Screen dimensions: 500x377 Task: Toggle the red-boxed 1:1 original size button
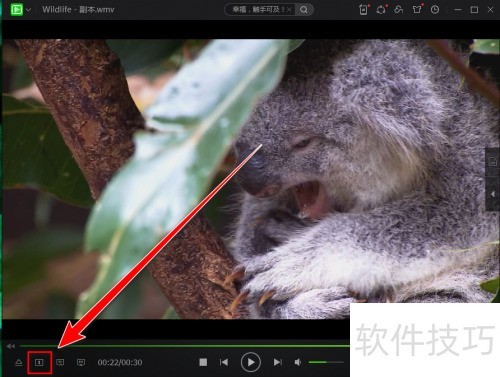[39, 362]
